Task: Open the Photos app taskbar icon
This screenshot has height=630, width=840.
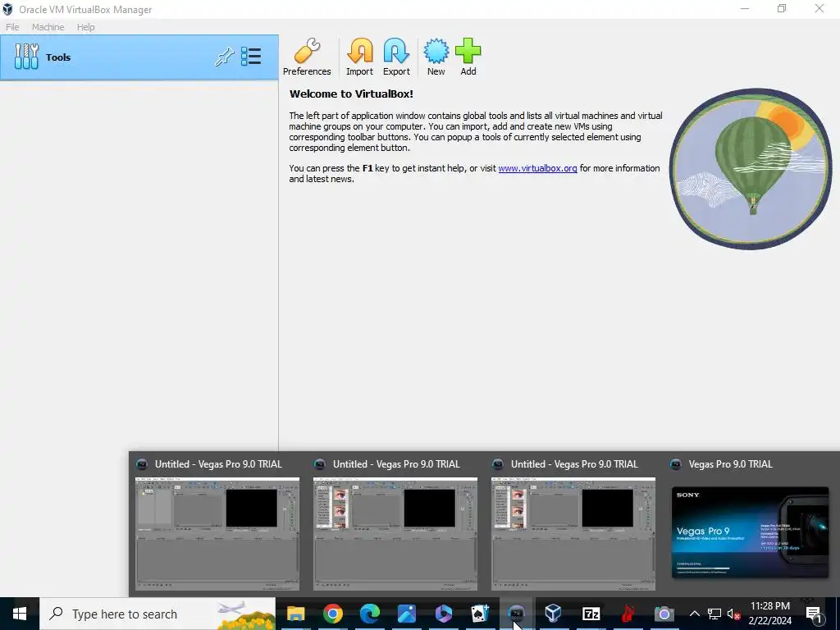Action: point(407,614)
